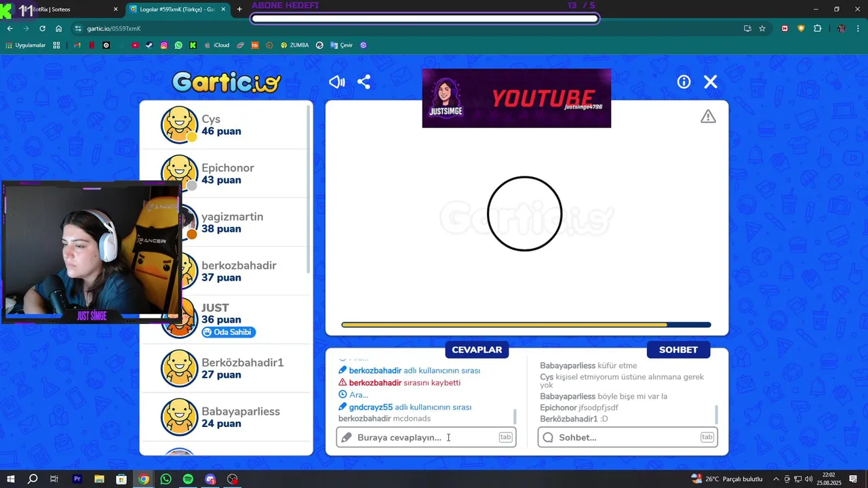Select the Logolar #59TxmK tab
The image size is (868, 488).
coord(178,9)
